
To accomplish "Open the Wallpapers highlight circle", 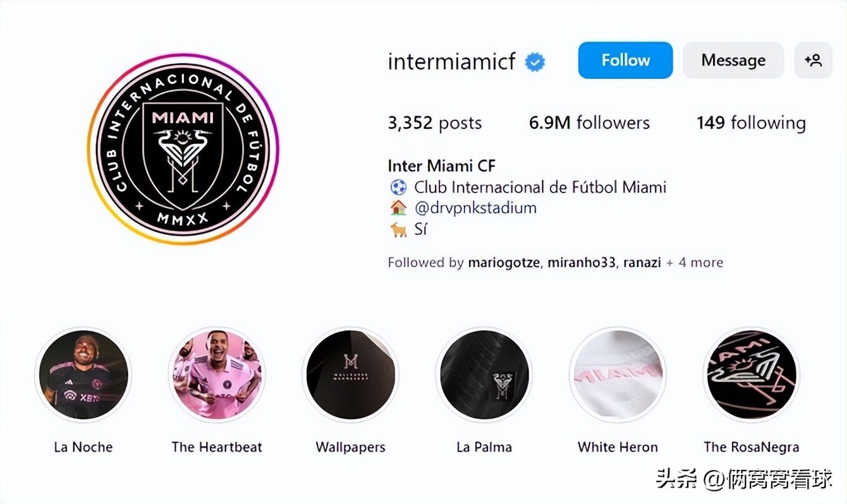I will [350, 375].
